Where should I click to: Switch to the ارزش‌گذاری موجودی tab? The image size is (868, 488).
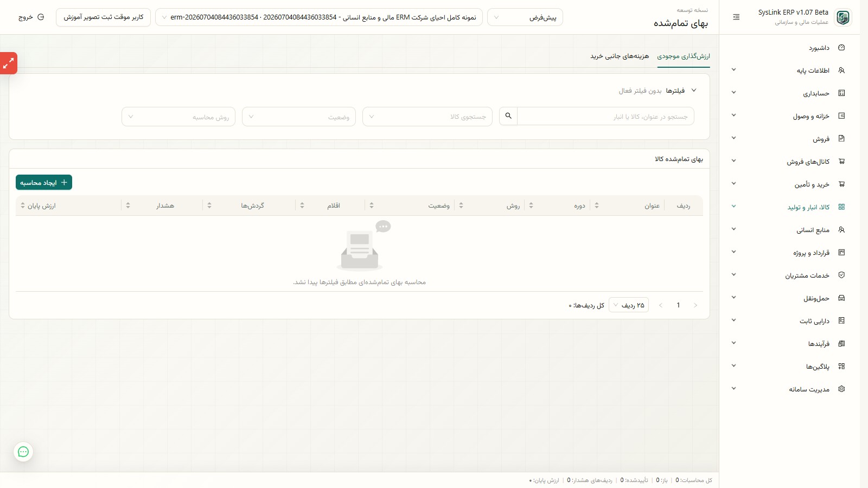click(684, 56)
